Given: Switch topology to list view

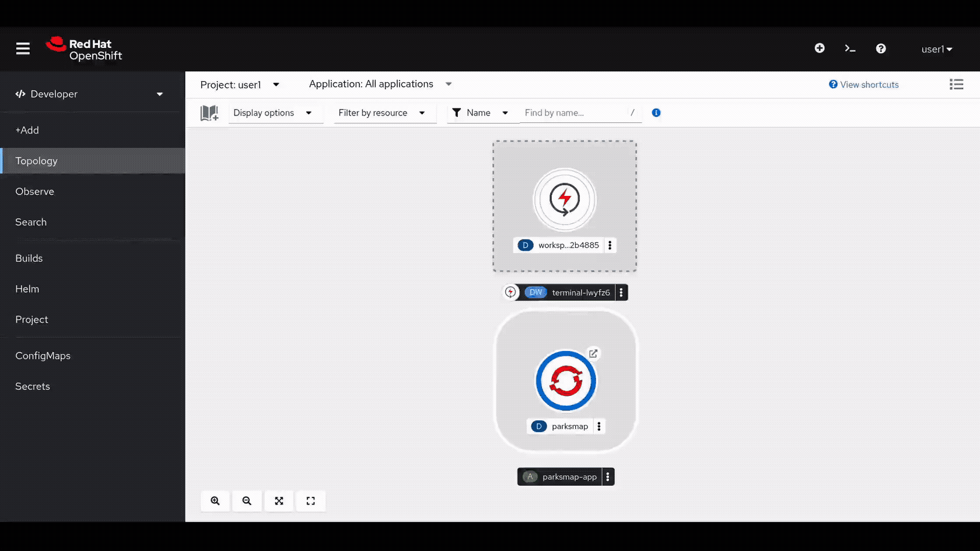Looking at the screenshot, I should (957, 84).
